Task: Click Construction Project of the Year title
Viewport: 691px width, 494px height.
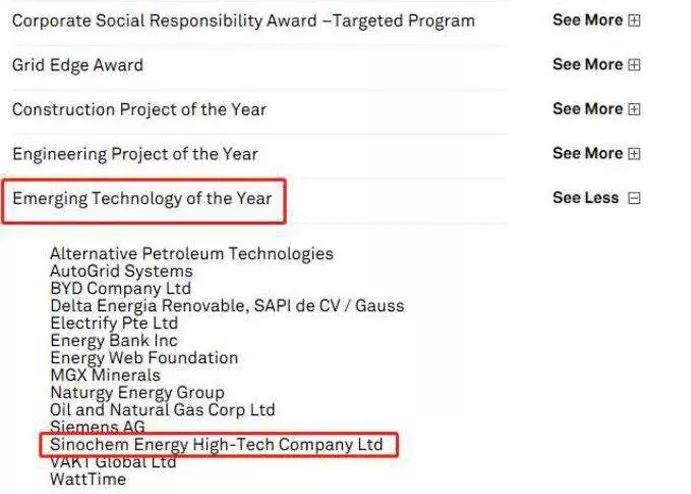Action: point(139,109)
